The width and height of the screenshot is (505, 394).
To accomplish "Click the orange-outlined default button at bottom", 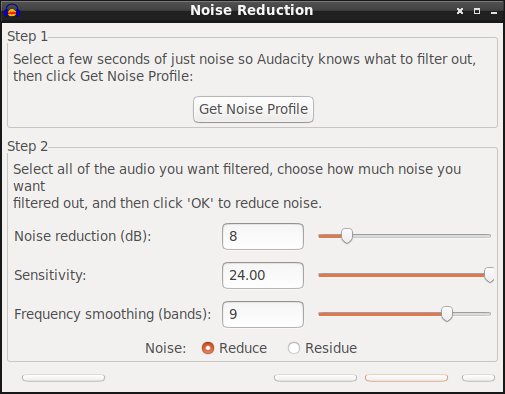I will click(406, 378).
